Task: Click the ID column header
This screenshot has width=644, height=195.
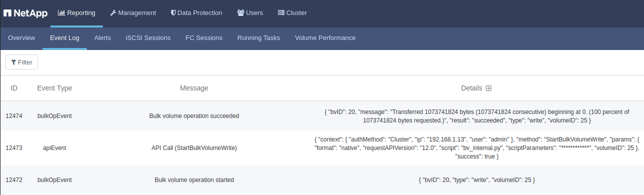Action: click(14, 88)
